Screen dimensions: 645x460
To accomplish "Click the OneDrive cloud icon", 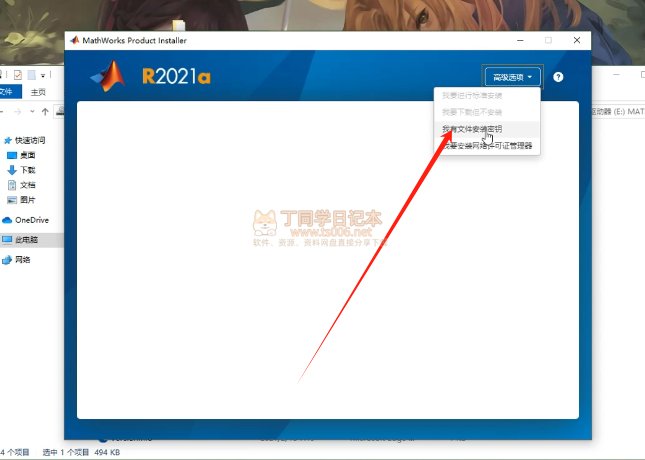I will (7, 220).
